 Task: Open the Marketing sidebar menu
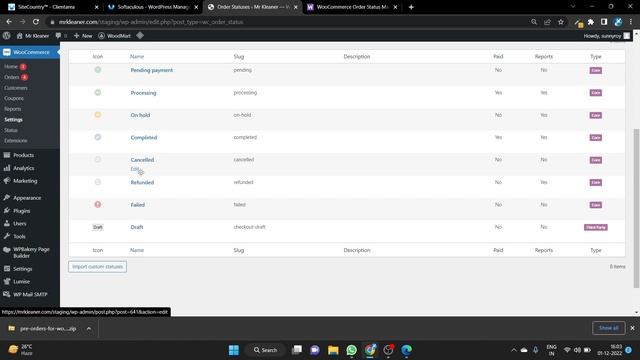pyautogui.click(x=25, y=181)
